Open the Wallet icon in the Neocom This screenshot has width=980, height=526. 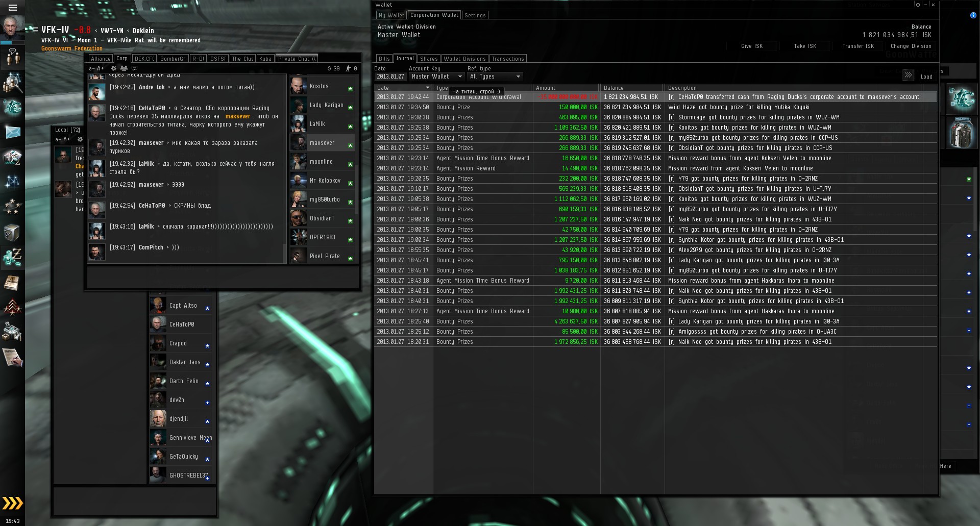12,257
